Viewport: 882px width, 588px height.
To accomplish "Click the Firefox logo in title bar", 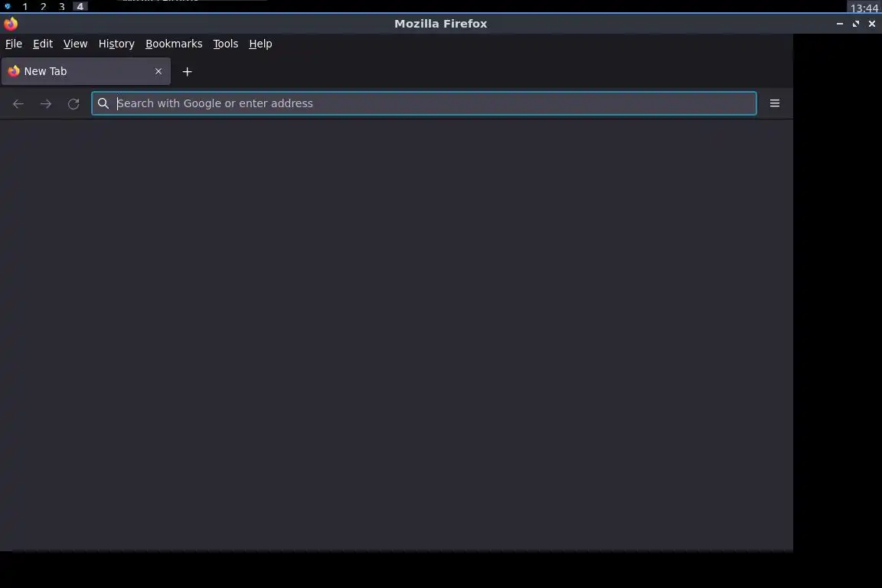I will (x=11, y=24).
